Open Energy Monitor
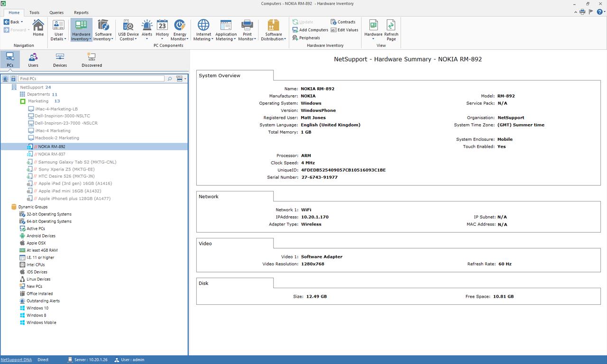The width and height of the screenshot is (607, 364). click(x=180, y=30)
